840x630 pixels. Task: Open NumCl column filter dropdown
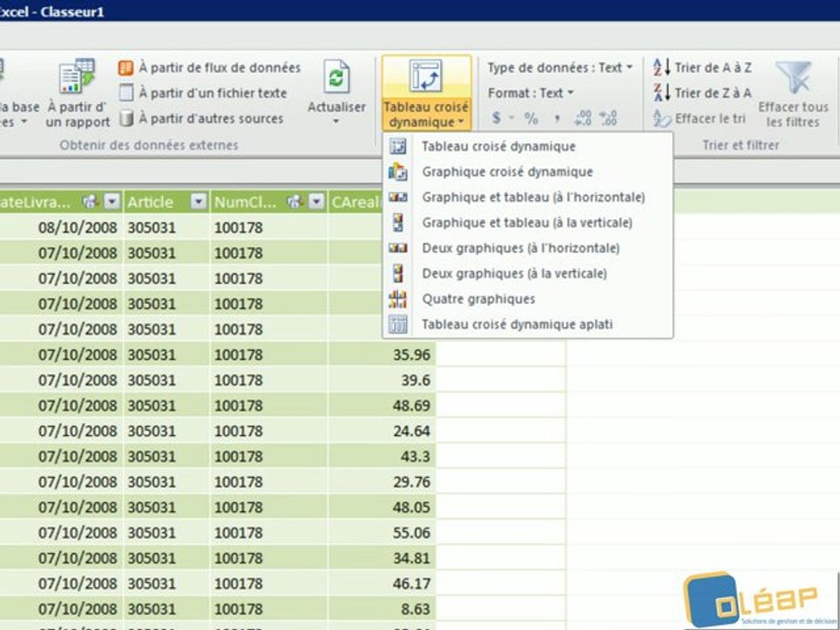point(317,202)
